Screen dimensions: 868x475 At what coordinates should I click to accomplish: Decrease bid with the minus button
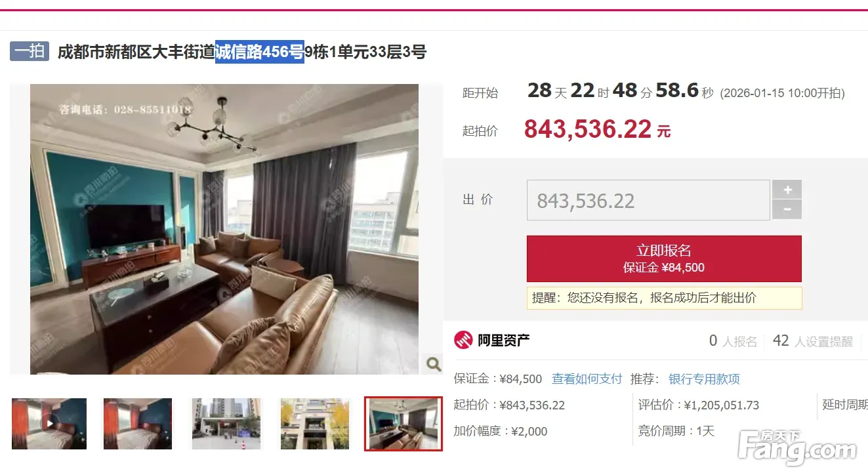(787, 210)
